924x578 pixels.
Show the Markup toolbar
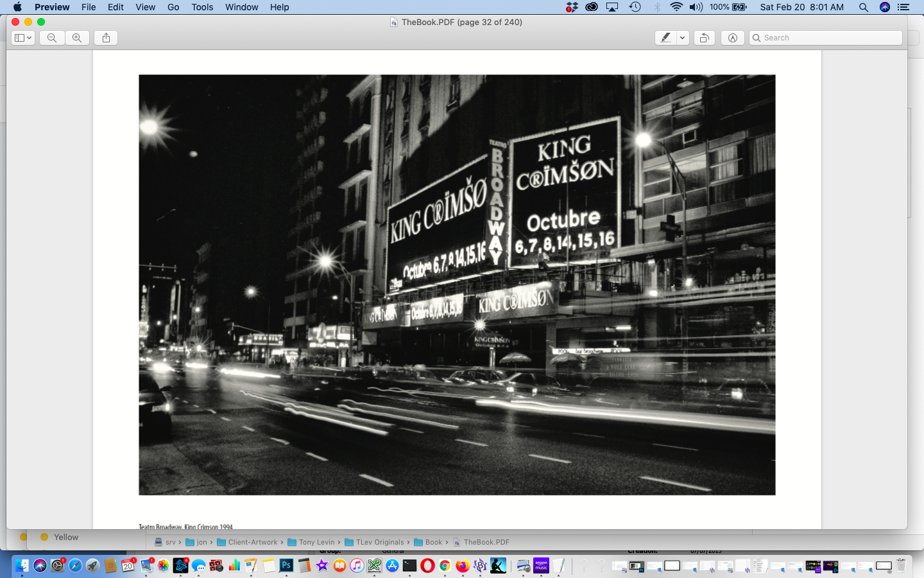point(732,38)
